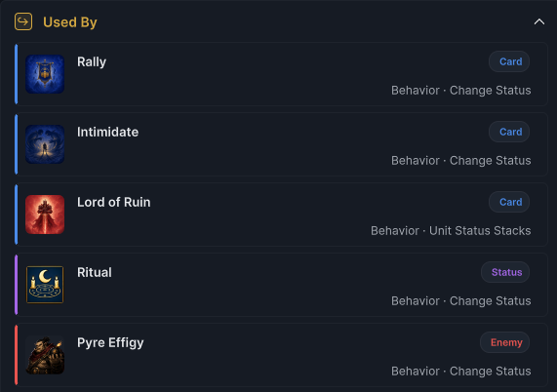Open the Intimidate entry title
Viewport: 557px width, 392px height.
[x=107, y=132]
